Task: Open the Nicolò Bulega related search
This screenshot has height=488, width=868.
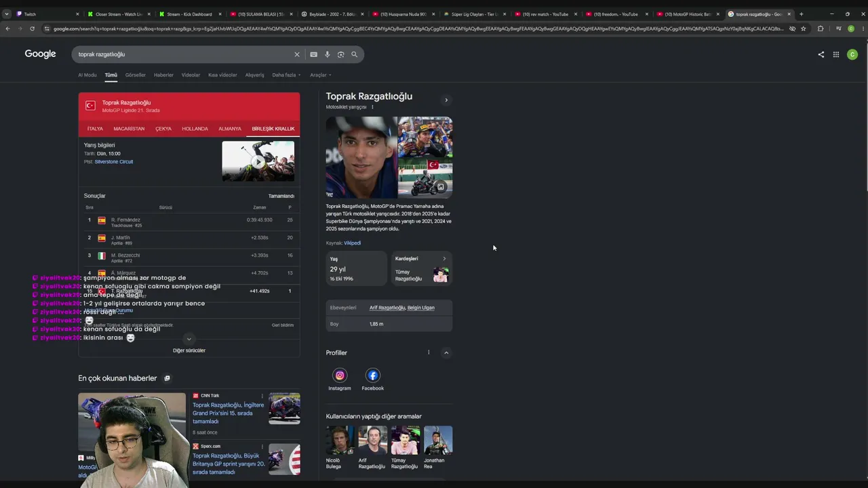Action: [340, 447]
